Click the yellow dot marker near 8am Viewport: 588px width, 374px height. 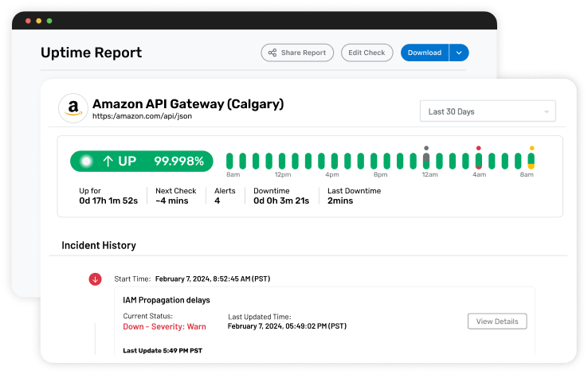[531, 148]
